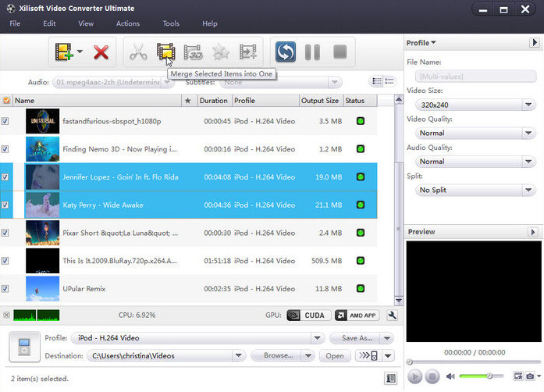Viewport: 544px width, 392px height.
Task: Close the CPU usage graph
Action: [6, 315]
